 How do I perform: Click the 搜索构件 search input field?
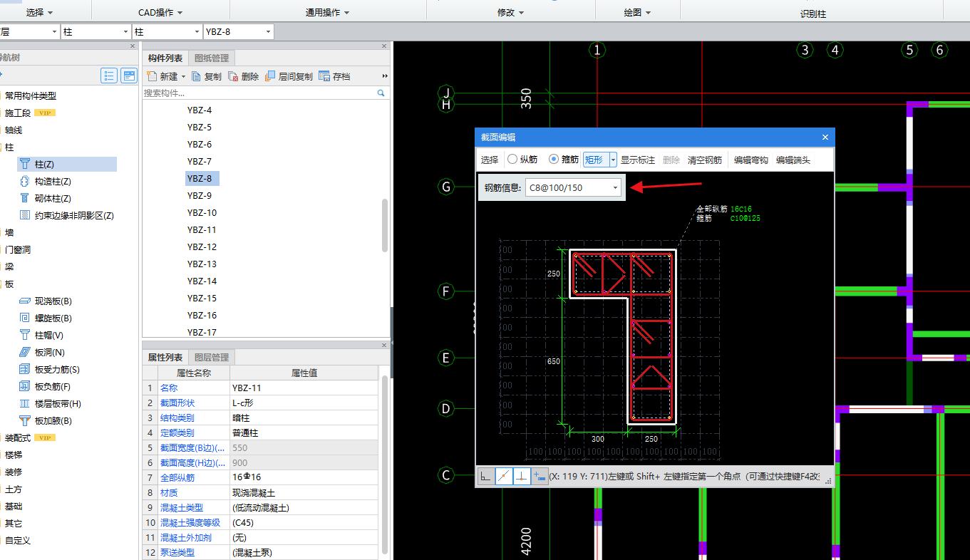coord(259,93)
